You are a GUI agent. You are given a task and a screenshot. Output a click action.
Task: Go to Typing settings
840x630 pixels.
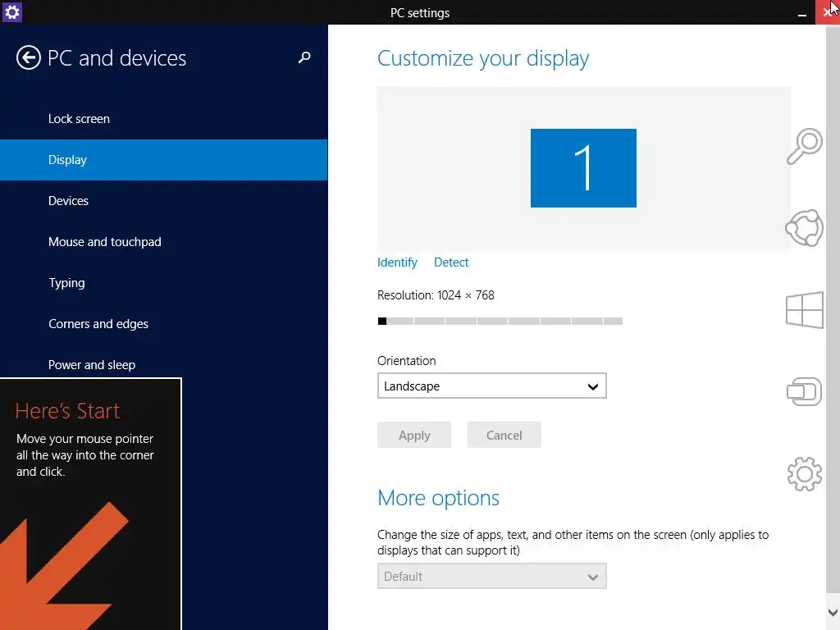click(x=164, y=283)
